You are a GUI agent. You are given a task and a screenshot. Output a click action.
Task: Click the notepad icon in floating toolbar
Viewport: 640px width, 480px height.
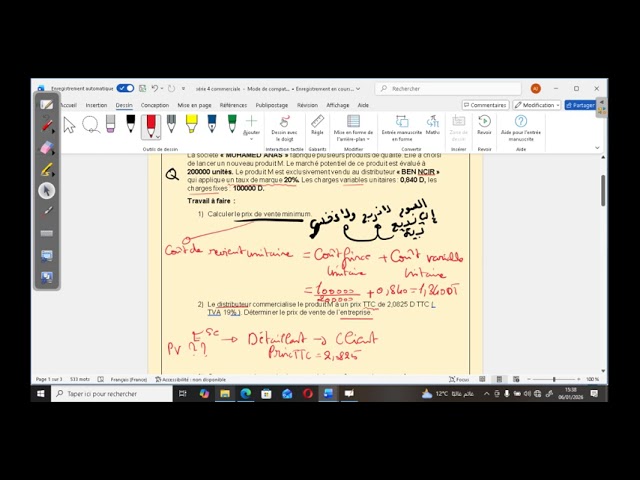tap(47, 104)
